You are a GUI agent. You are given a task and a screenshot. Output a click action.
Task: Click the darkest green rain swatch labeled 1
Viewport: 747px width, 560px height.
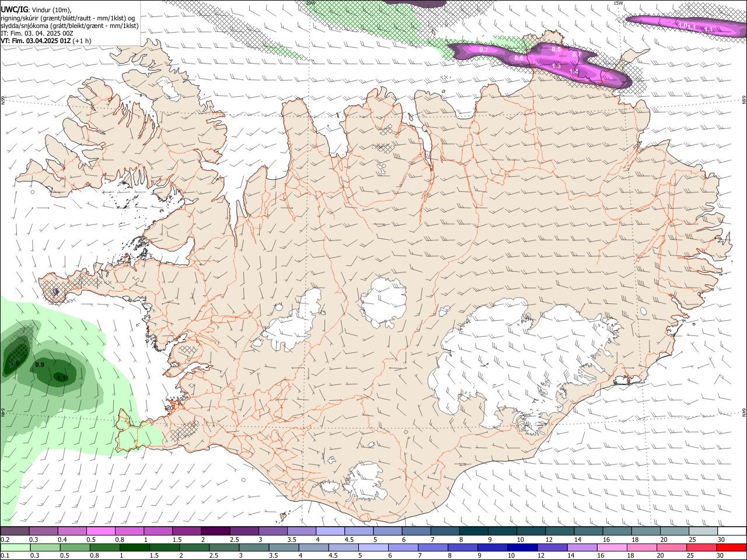click(x=135, y=547)
